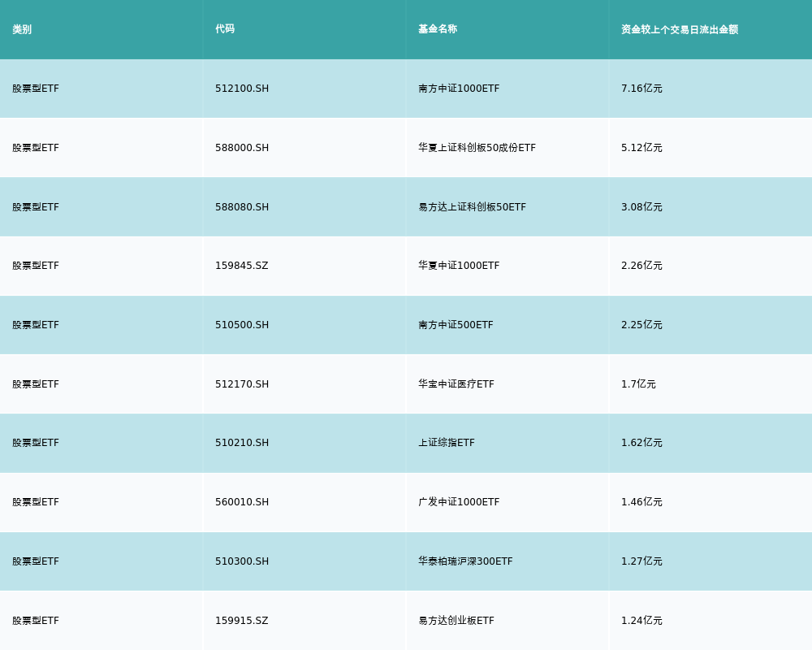812x650 pixels.
Task: Open the 华泰柏瑞沪深300ETF entry
Action: click(465, 561)
